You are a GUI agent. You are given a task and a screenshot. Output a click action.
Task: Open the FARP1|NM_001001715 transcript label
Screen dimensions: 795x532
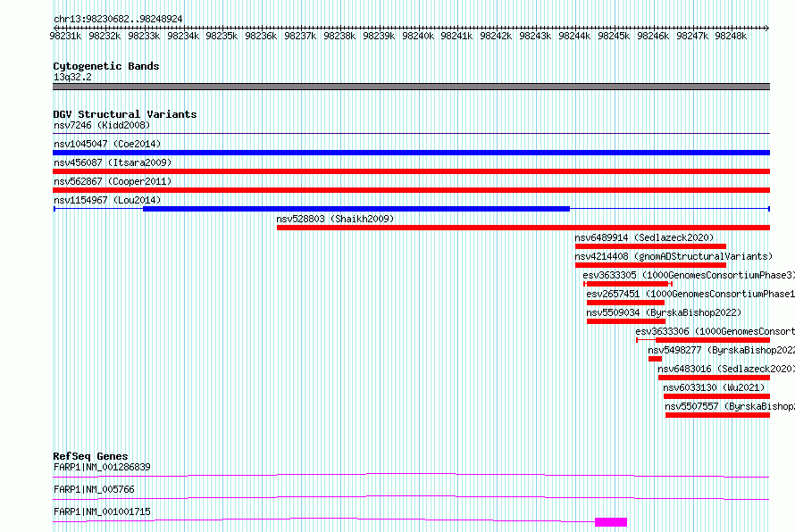(x=102, y=511)
